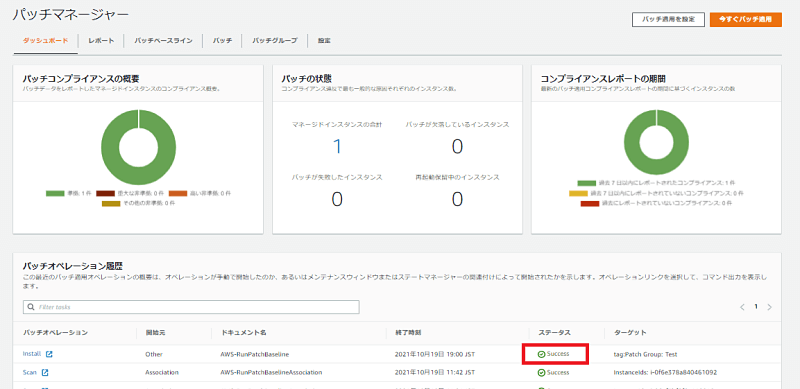This screenshot has height=389, width=800.
Task: Click patch compliance overview donut chart
Action: click(x=138, y=148)
